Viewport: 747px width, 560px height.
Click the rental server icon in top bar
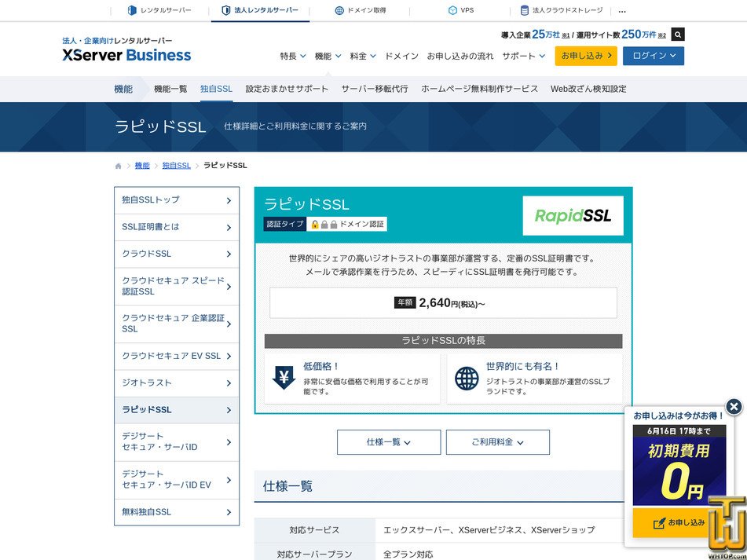click(x=132, y=10)
